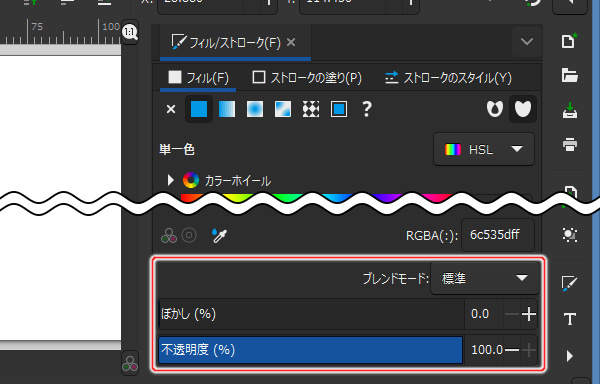
Task: Zoom to 1:1 using canvas corner button
Action: pos(130,32)
